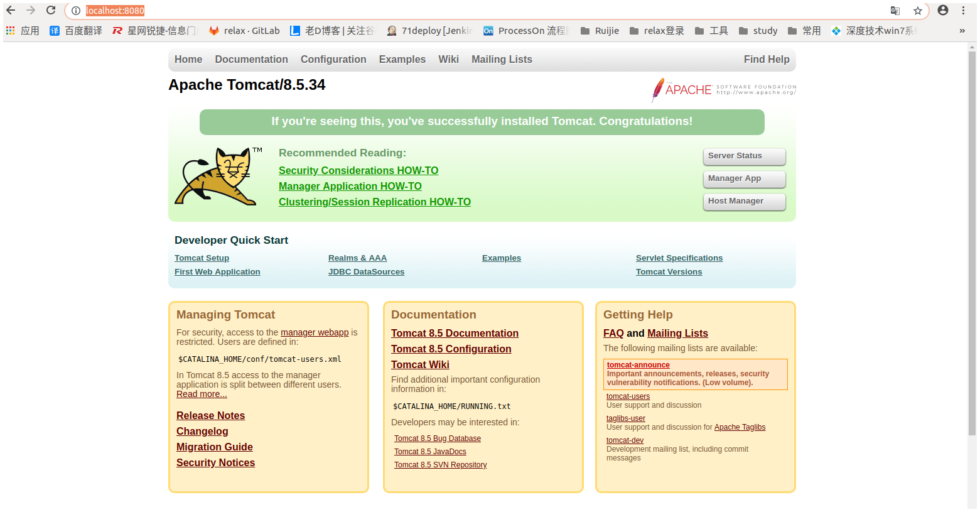The width and height of the screenshot is (980, 512).
Task: Click the Tomcat cat mascot image
Action: [x=218, y=177]
